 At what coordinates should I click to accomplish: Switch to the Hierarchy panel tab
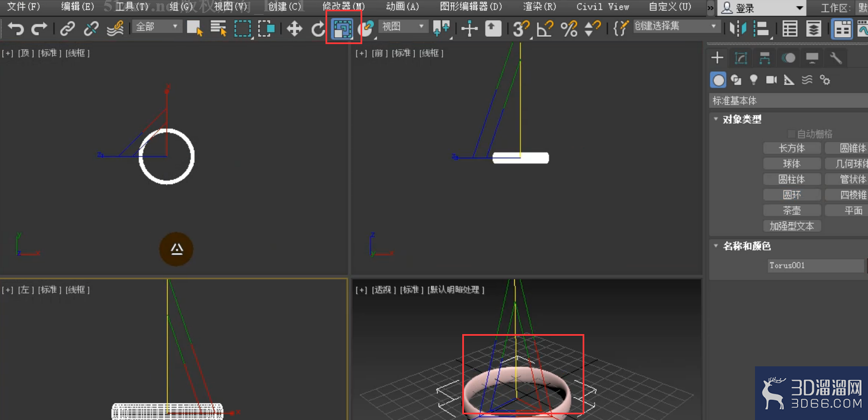[x=765, y=58]
